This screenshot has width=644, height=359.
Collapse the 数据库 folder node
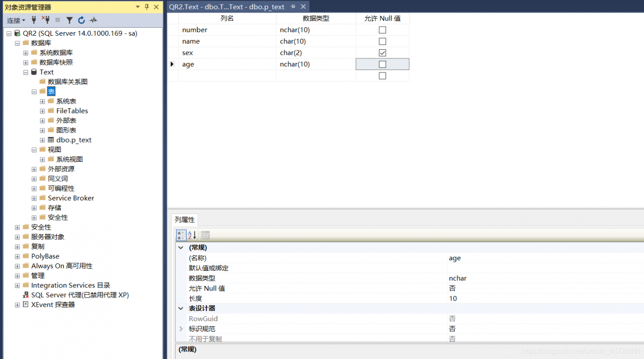coord(18,43)
